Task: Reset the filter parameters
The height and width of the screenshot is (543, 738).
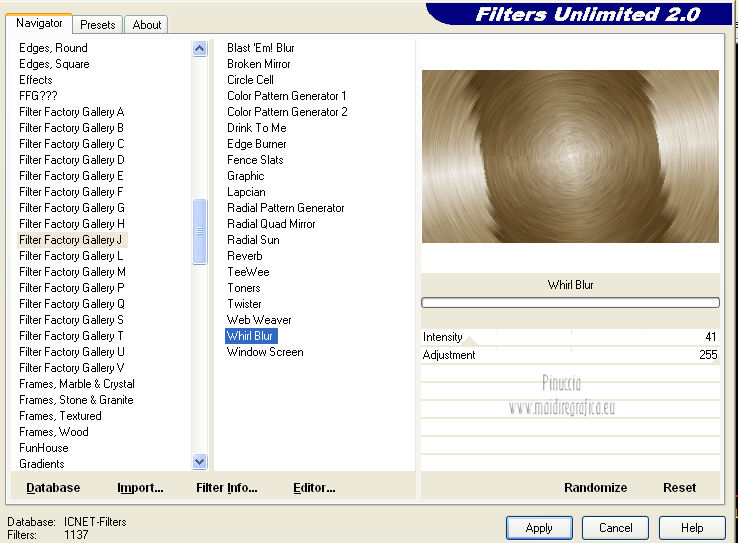Action: click(679, 487)
